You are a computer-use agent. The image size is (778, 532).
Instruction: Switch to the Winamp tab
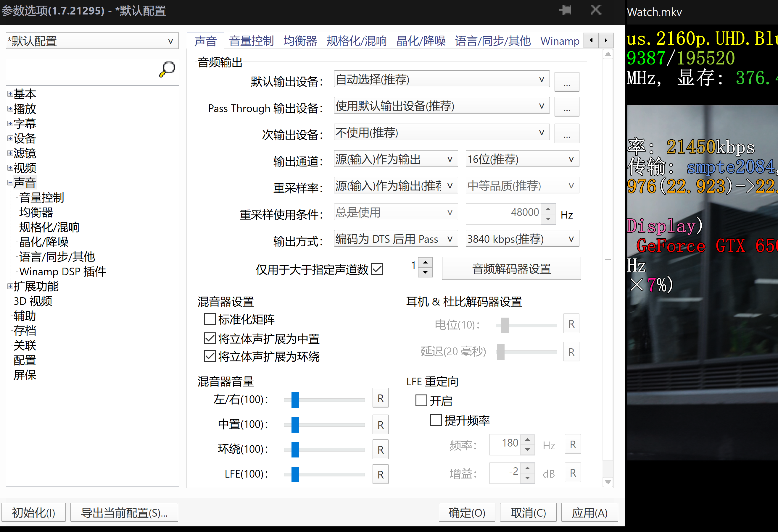tap(560, 41)
